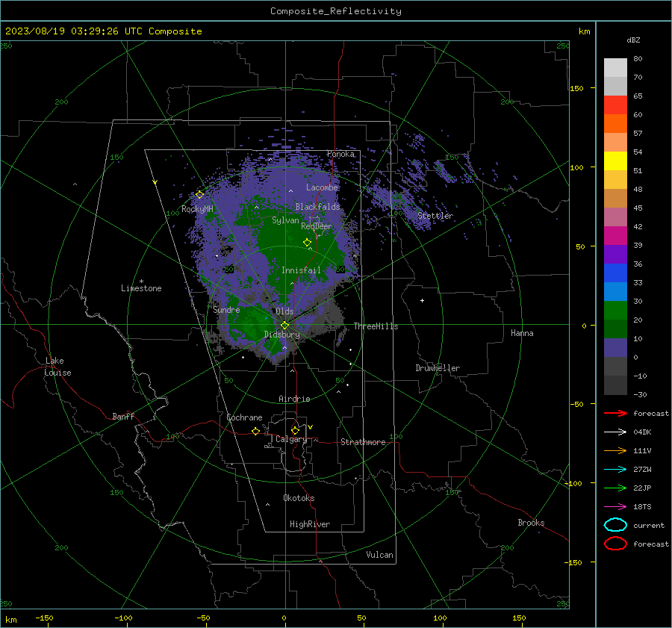Click the Airdrie city label
This screenshot has height=628, width=672.
click(x=294, y=399)
